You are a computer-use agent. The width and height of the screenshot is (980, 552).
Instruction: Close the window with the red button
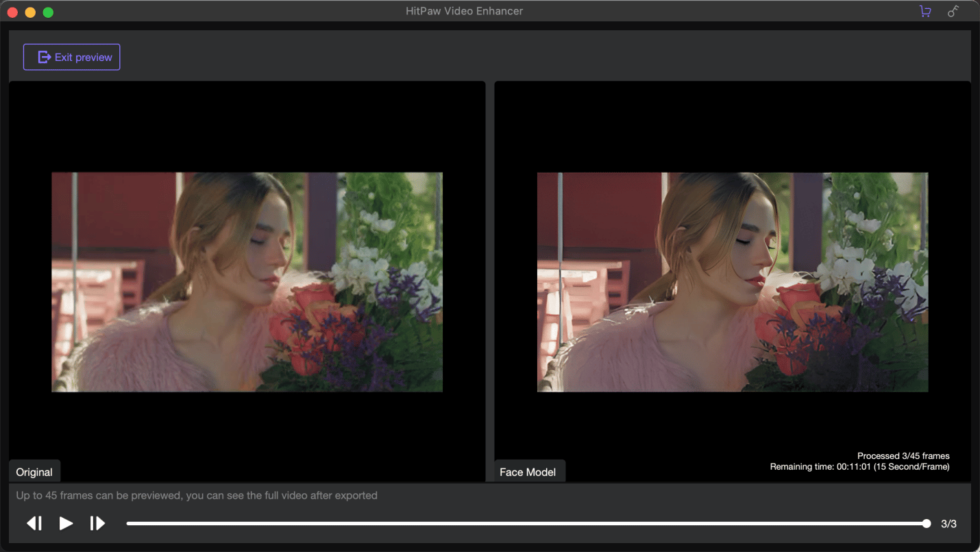(12, 12)
